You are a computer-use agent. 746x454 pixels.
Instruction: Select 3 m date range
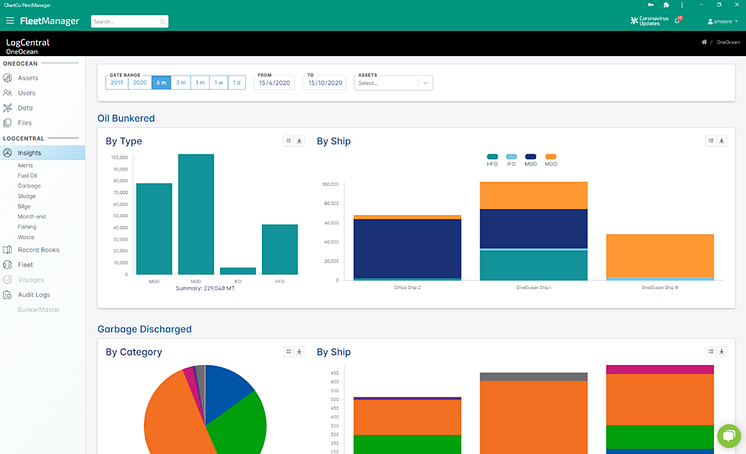point(181,82)
